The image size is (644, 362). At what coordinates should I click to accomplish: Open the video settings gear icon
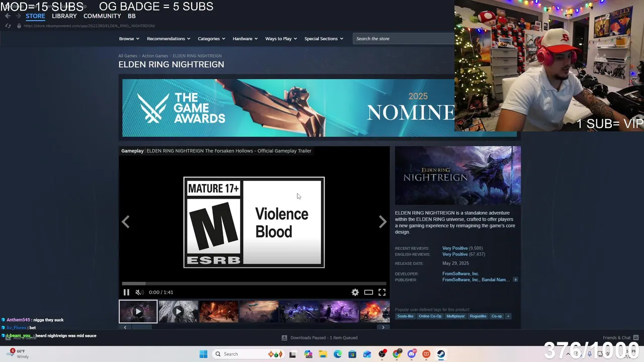point(355,292)
